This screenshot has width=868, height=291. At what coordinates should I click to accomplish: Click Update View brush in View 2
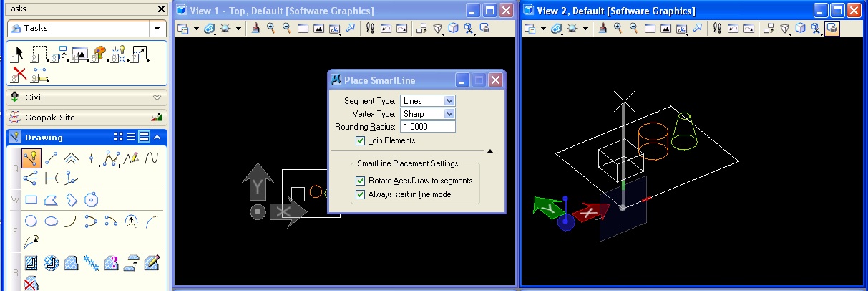pos(603,29)
